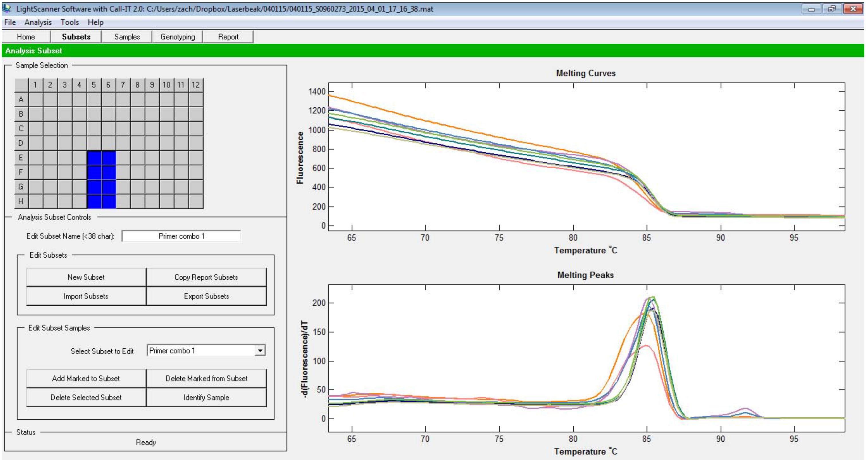The image size is (868, 464).
Task: Open the File menu
Action: pos(10,22)
